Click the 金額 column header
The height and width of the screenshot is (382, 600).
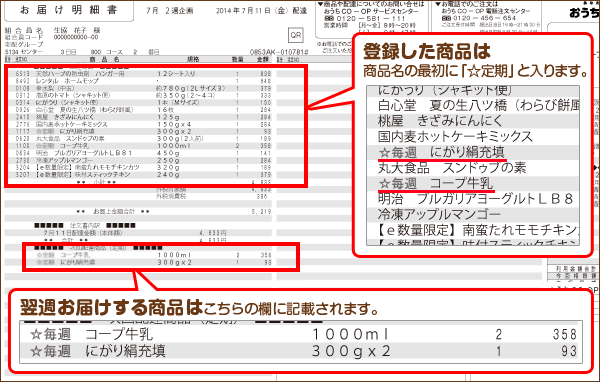[x=264, y=59]
